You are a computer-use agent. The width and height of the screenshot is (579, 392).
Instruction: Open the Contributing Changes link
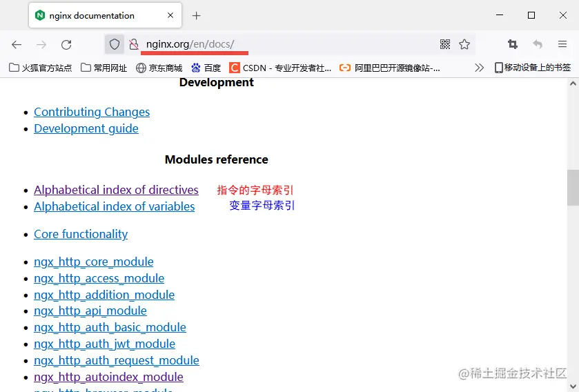92,112
